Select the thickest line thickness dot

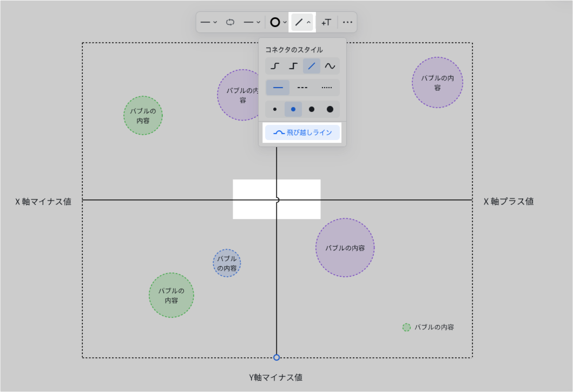coord(330,109)
